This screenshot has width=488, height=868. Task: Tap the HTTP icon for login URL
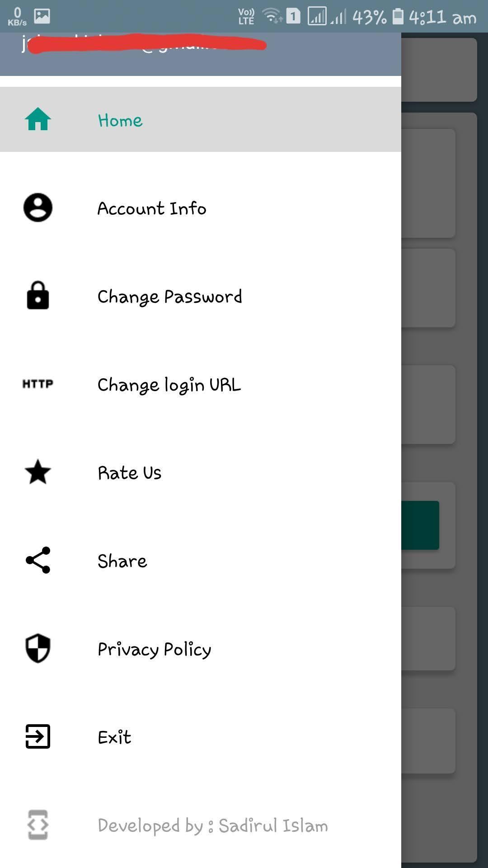[x=38, y=384]
